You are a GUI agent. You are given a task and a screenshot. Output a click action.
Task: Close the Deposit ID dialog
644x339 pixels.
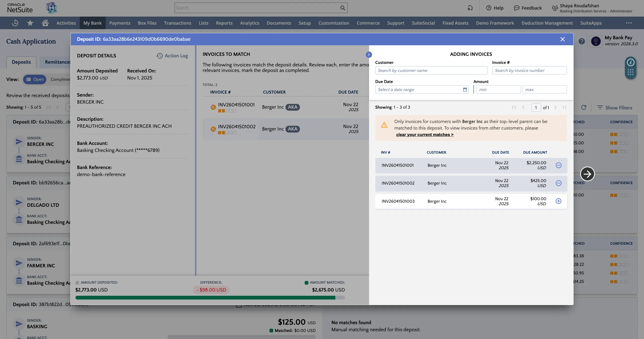[x=562, y=39]
